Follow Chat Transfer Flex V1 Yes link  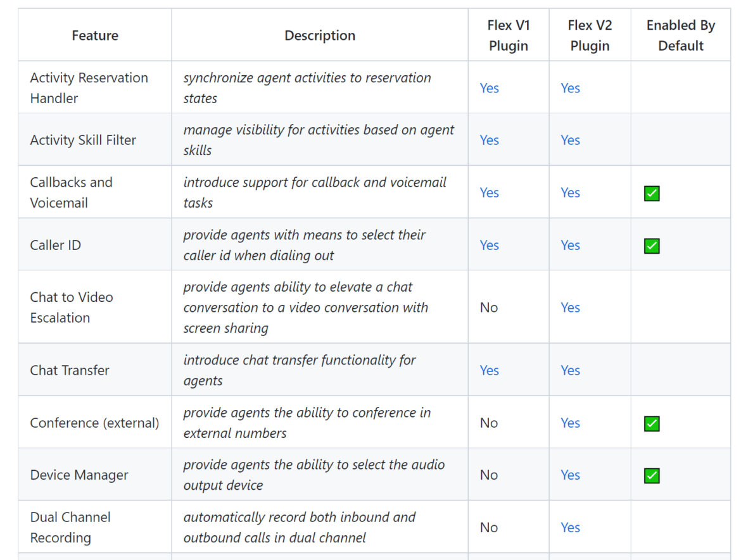click(x=489, y=370)
